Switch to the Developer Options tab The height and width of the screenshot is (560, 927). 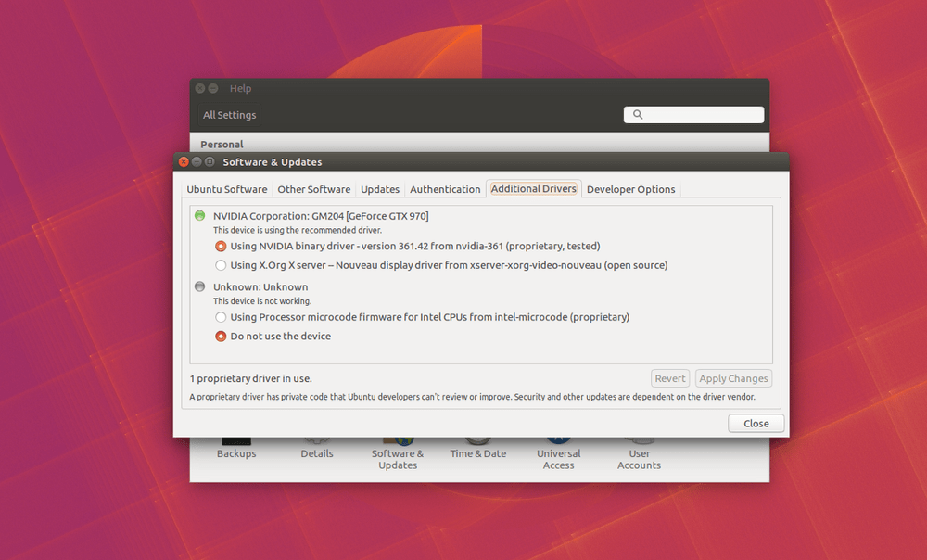(x=630, y=189)
